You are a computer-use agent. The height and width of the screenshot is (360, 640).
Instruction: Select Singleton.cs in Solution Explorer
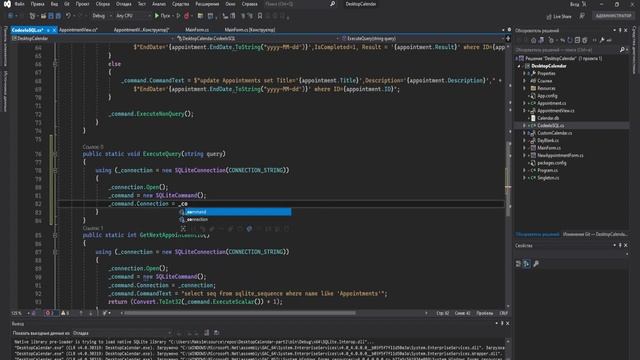point(548,178)
